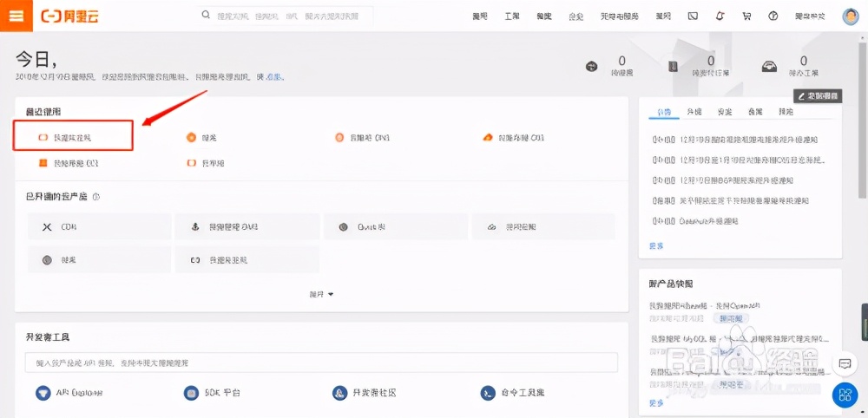
Task: Click the help question-mark icon in the top bar
Action: coord(773,16)
